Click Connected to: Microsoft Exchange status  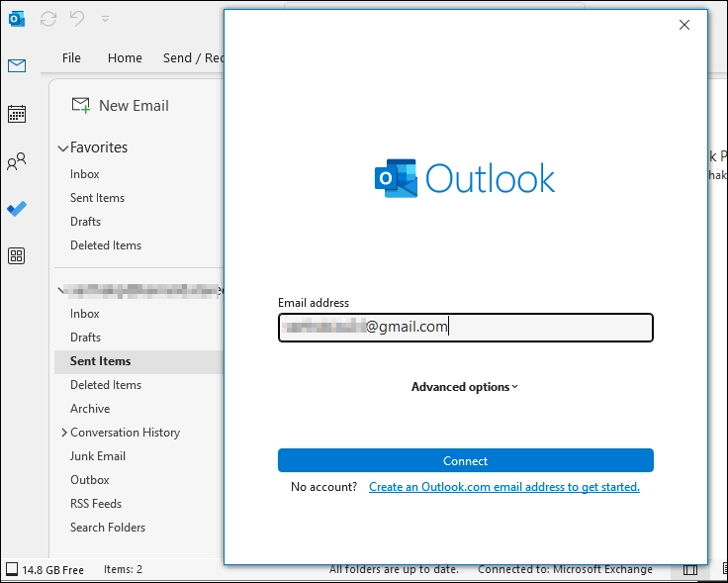click(565, 569)
